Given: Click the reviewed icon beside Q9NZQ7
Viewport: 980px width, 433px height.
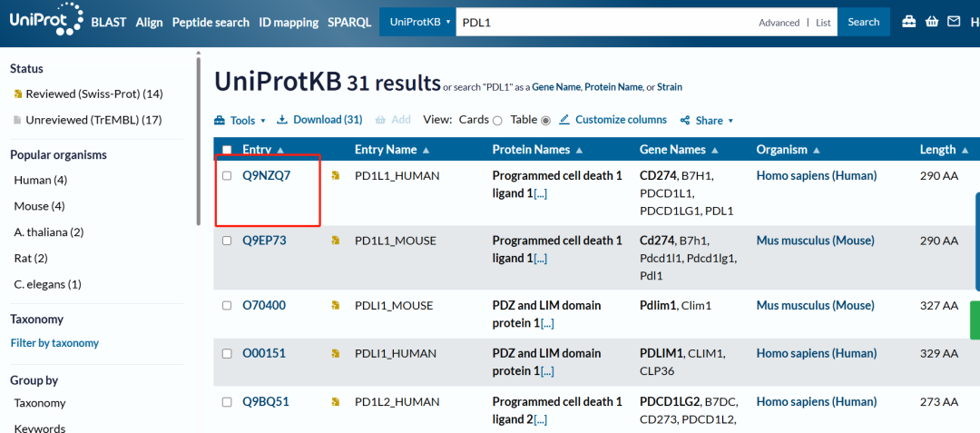Looking at the screenshot, I should coord(335,176).
